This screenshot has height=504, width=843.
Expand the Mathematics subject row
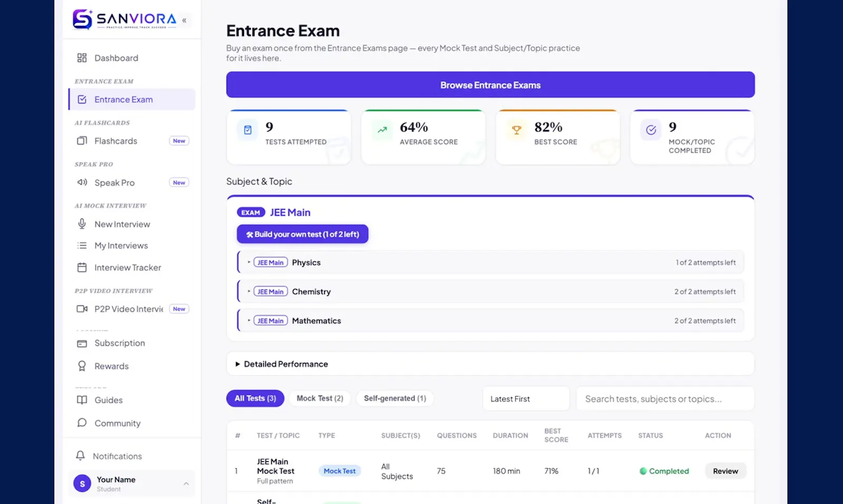491,321
